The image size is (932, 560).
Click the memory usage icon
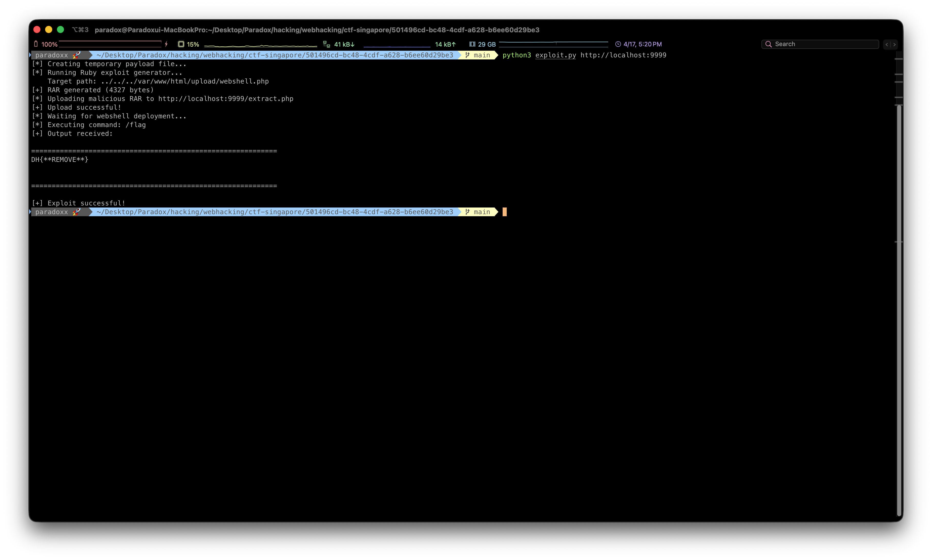coord(472,44)
